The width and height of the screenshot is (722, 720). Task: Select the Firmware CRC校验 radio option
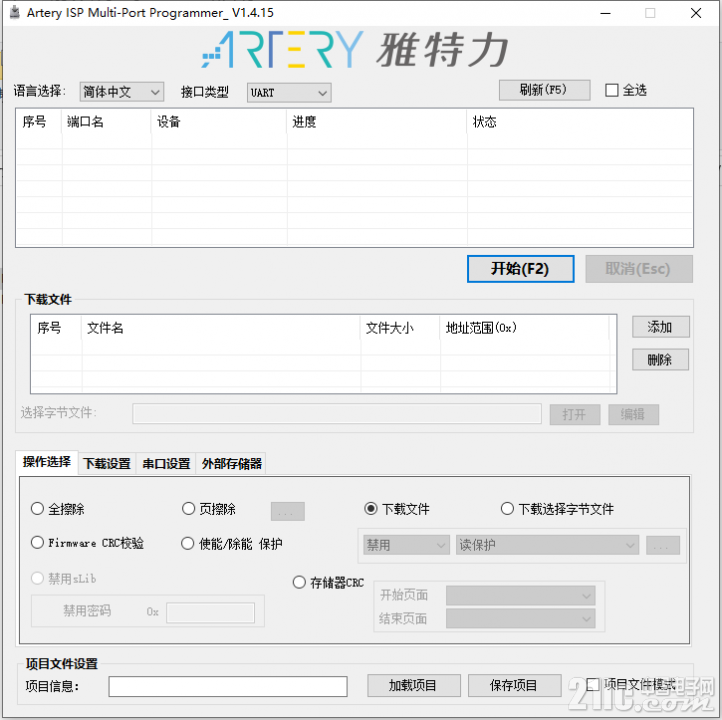point(37,543)
